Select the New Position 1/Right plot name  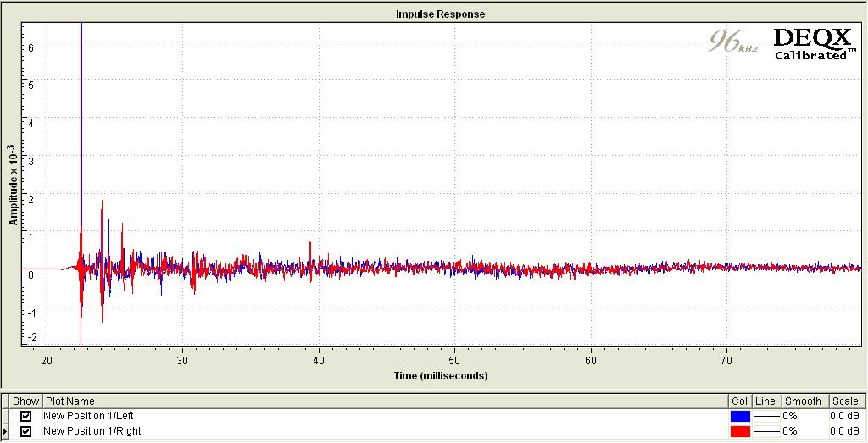(91, 431)
